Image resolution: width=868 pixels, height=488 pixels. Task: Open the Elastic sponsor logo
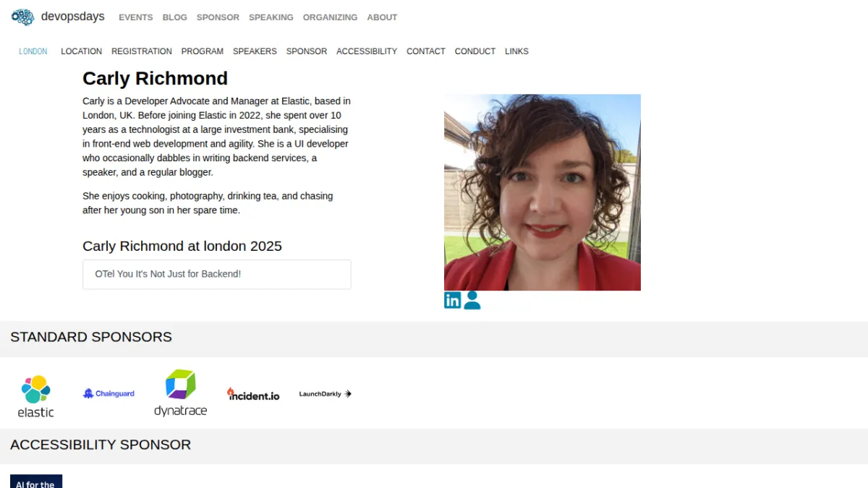coord(35,396)
